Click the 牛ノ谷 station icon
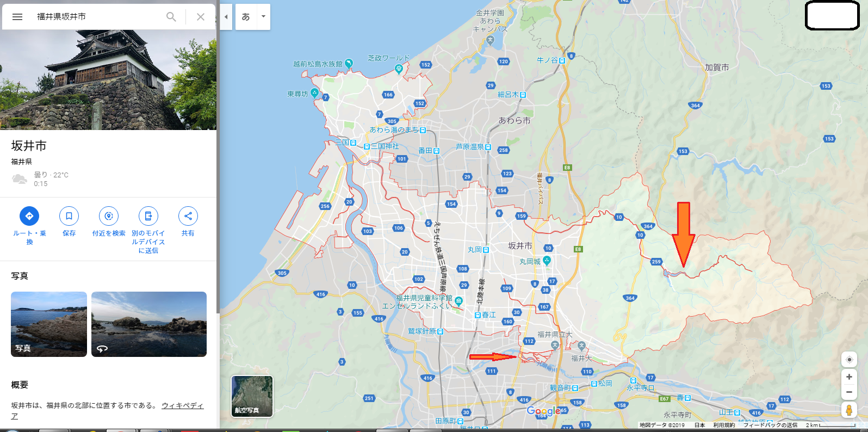 562,60
